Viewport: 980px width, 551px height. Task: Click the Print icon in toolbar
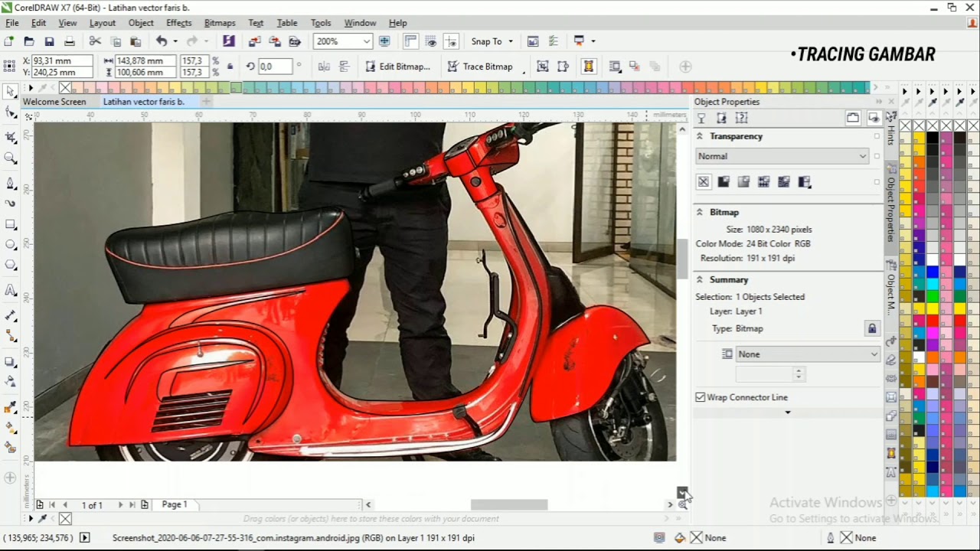coord(70,41)
